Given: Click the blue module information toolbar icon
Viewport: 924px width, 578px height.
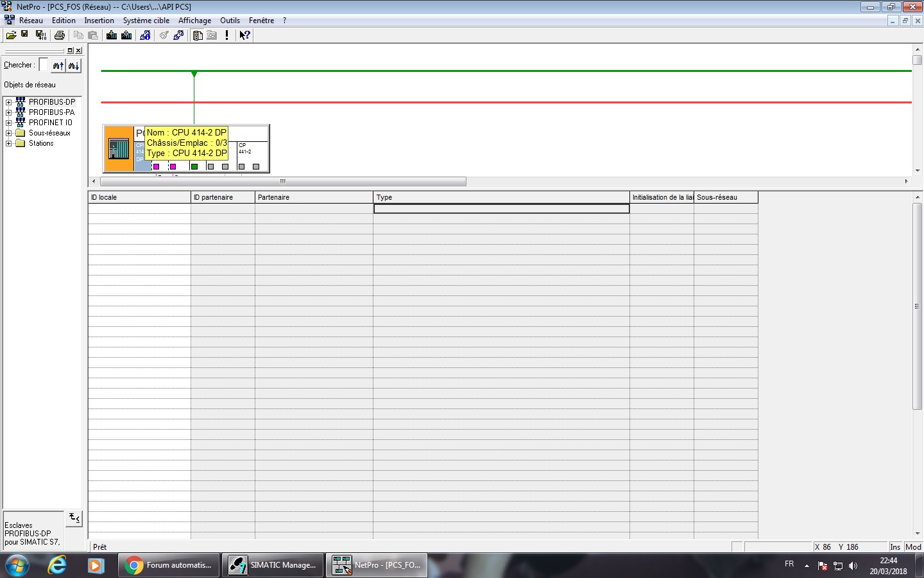Looking at the screenshot, I should coord(145,35).
